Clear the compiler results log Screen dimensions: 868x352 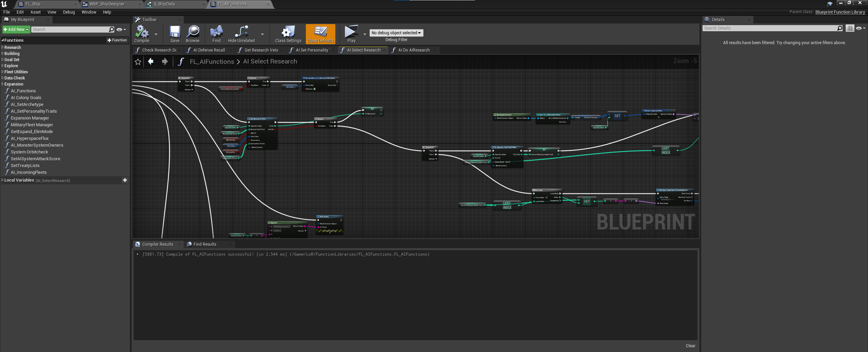(x=690, y=346)
